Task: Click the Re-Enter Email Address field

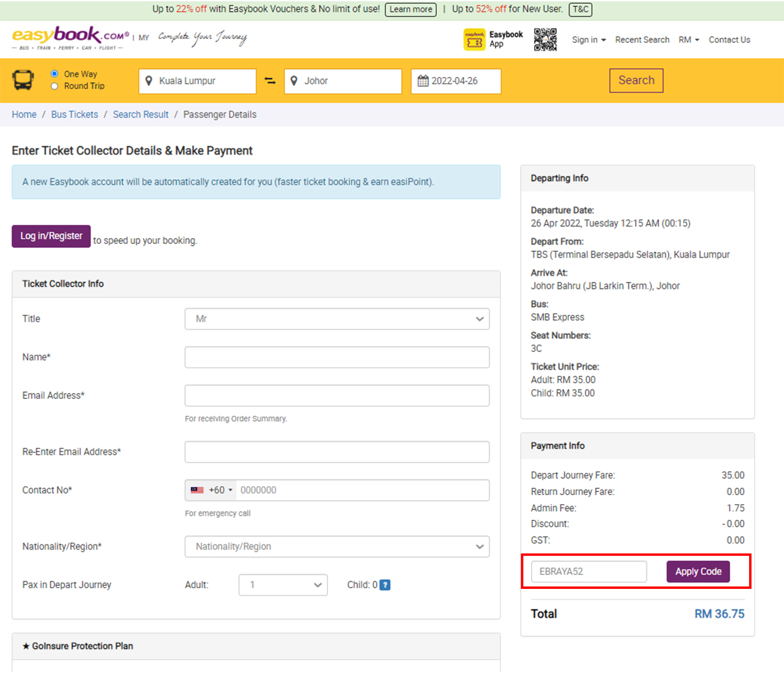Action: coord(337,452)
